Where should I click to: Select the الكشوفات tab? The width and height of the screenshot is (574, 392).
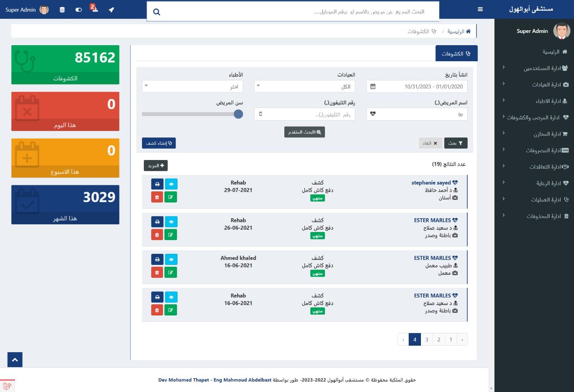(x=456, y=54)
